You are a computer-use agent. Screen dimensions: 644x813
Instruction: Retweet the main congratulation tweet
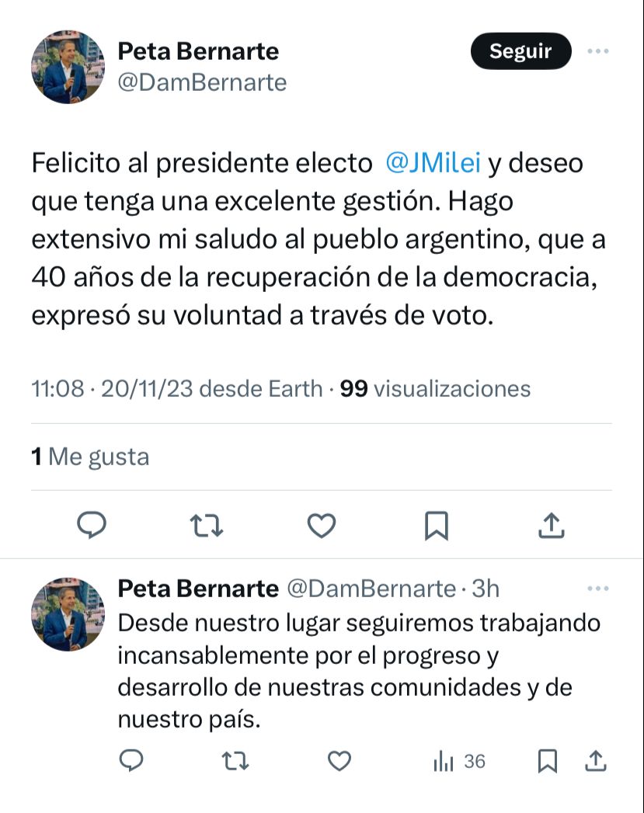point(207,526)
